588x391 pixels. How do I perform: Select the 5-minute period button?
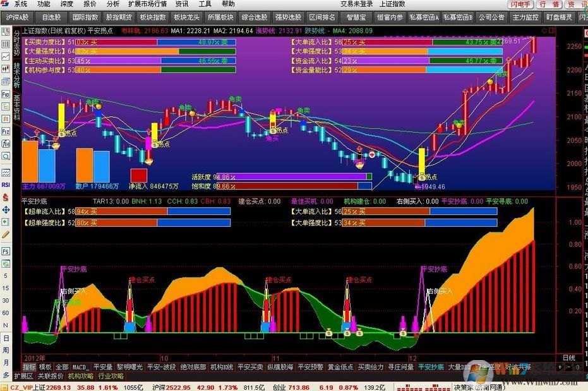pyautogui.click(x=6, y=276)
